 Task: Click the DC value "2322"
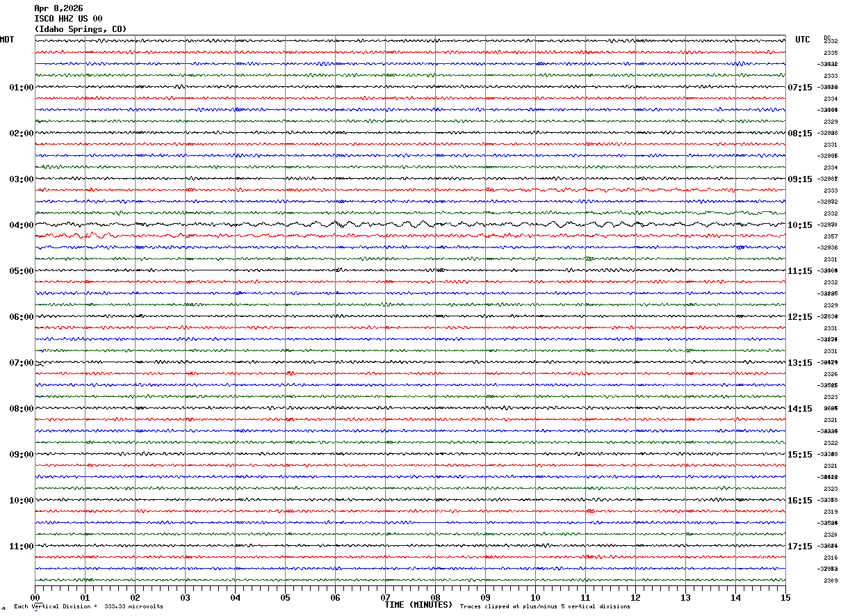[x=830, y=443]
